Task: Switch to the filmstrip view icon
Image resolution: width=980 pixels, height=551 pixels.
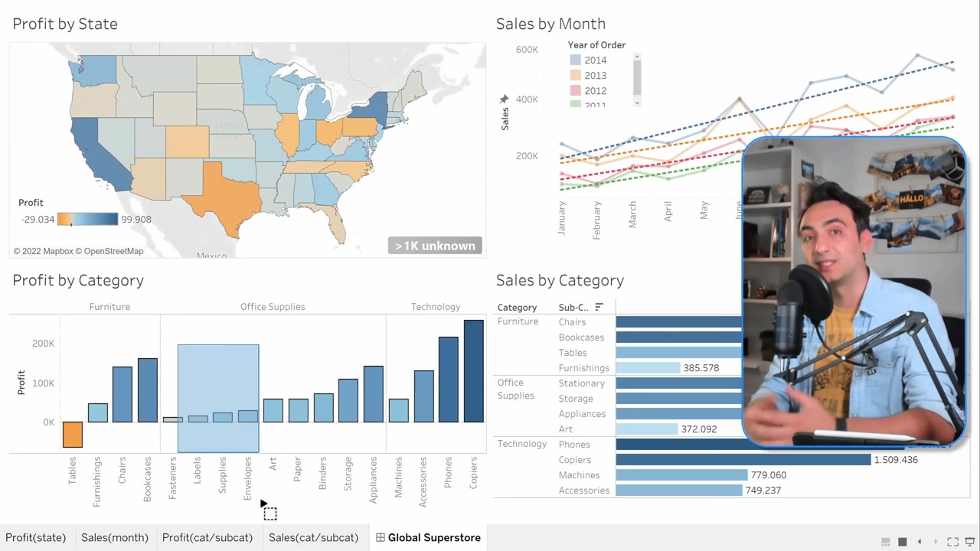Action: click(x=886, y=542)
